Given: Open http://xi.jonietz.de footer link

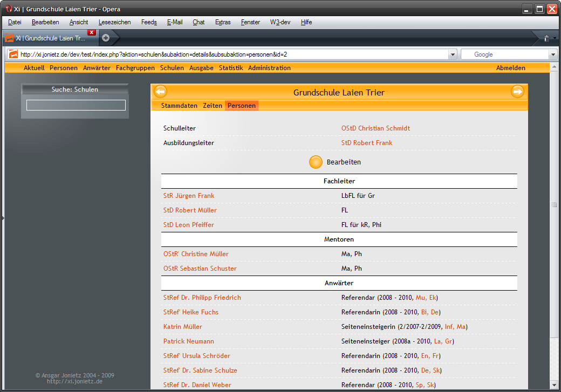Looking at the screenshot, I should [x=74, y=381].
